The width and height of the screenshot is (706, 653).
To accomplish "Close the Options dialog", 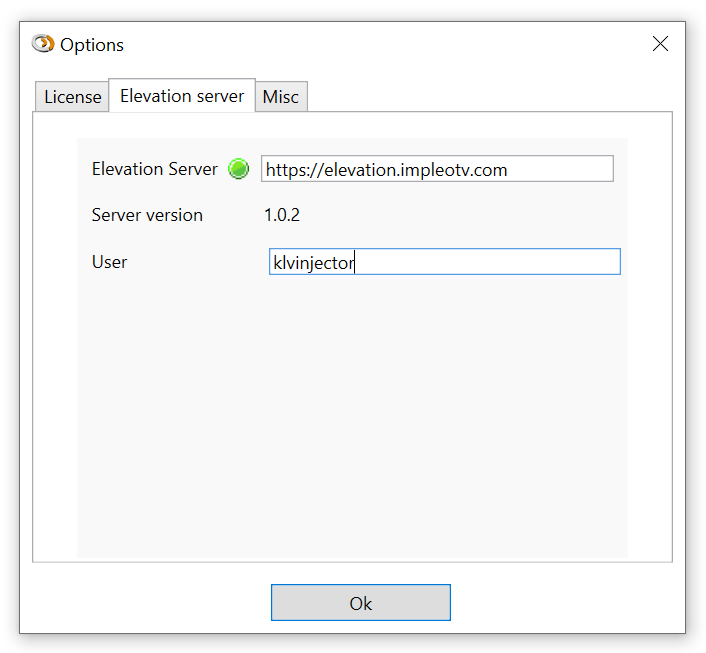I will [660, 44].
